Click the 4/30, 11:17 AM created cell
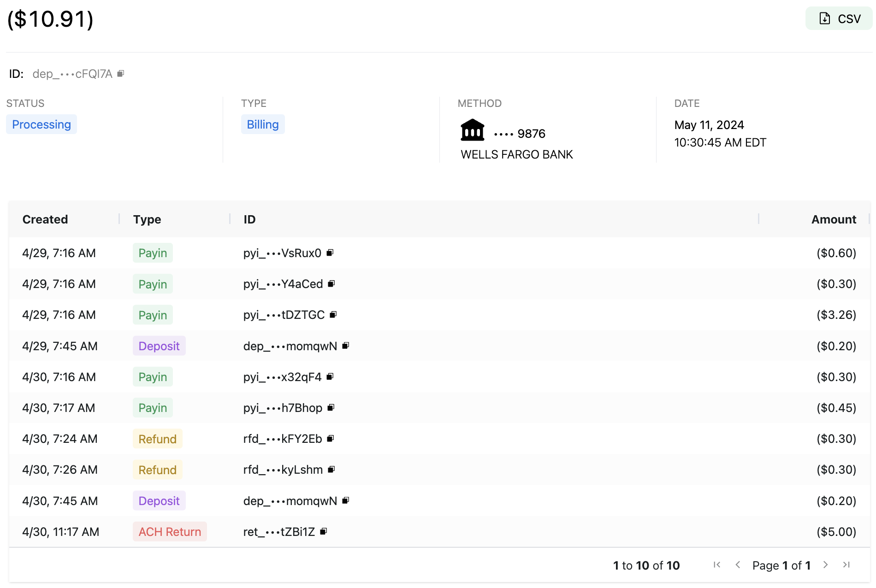The width and height of the screenshot is (876, 588). pos(60,532)
